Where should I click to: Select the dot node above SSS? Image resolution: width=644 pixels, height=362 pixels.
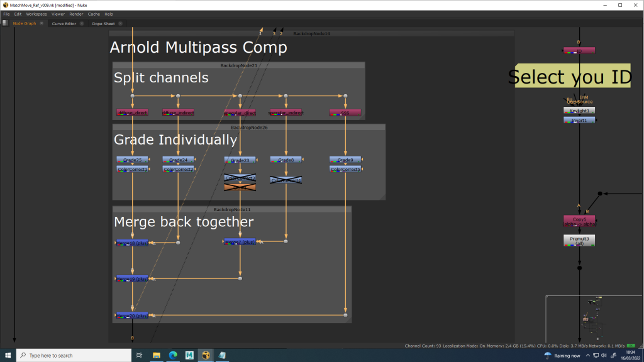point(345,96)
